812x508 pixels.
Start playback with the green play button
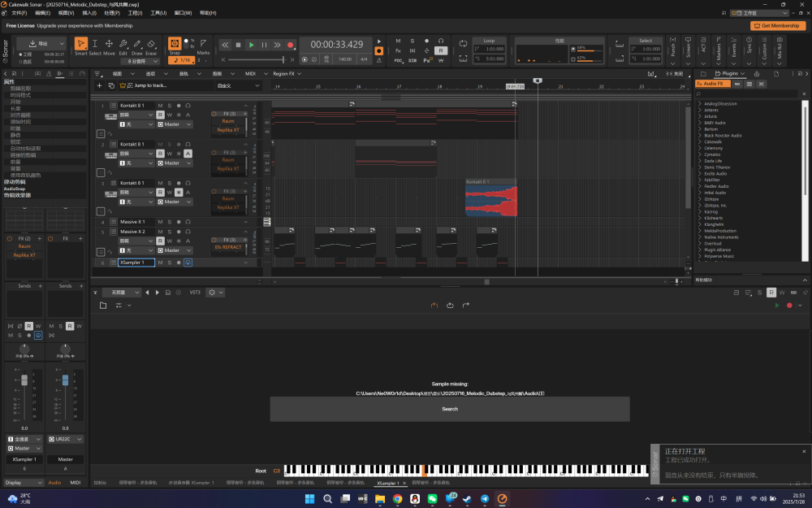tap(251, 45)
